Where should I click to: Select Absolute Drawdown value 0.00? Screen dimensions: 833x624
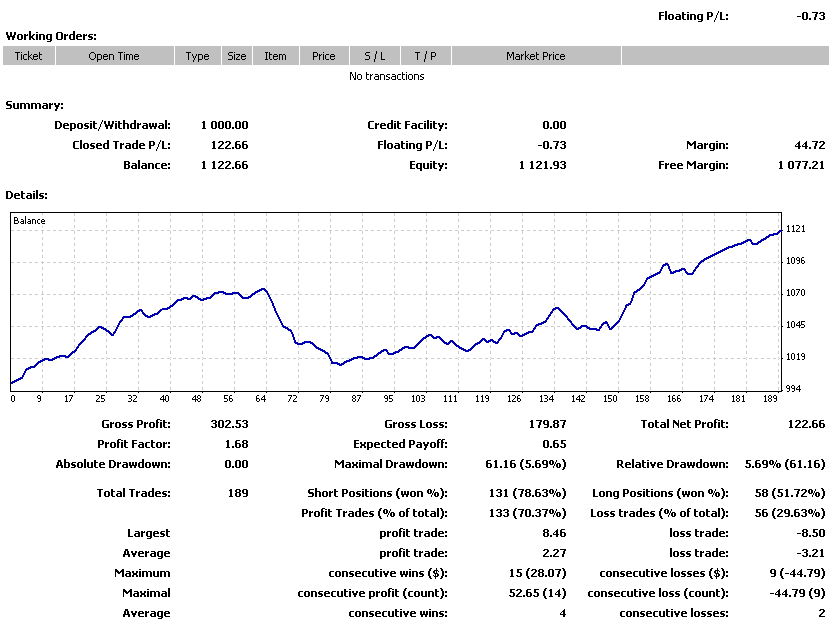click(236, 464)
